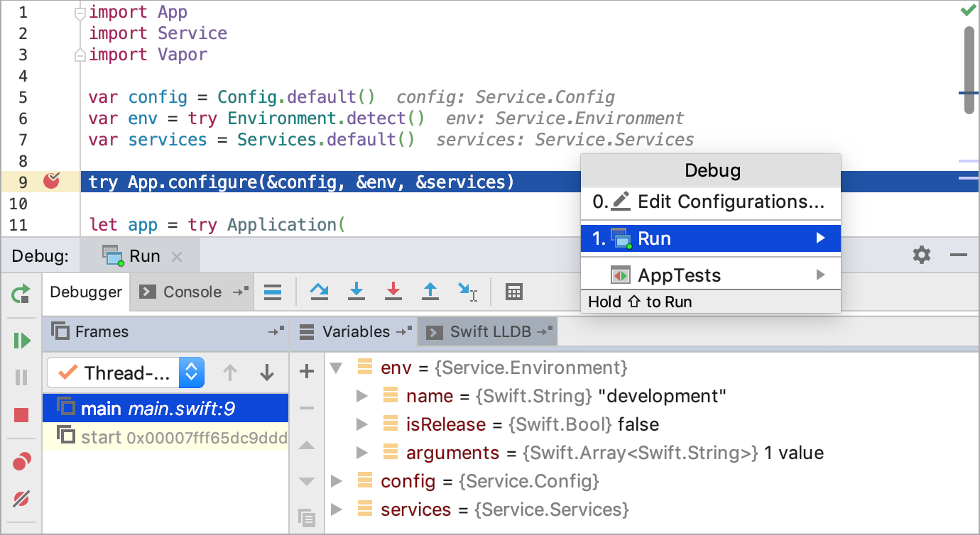Expand the config variable
980x535 pixels.
[337, 481]
